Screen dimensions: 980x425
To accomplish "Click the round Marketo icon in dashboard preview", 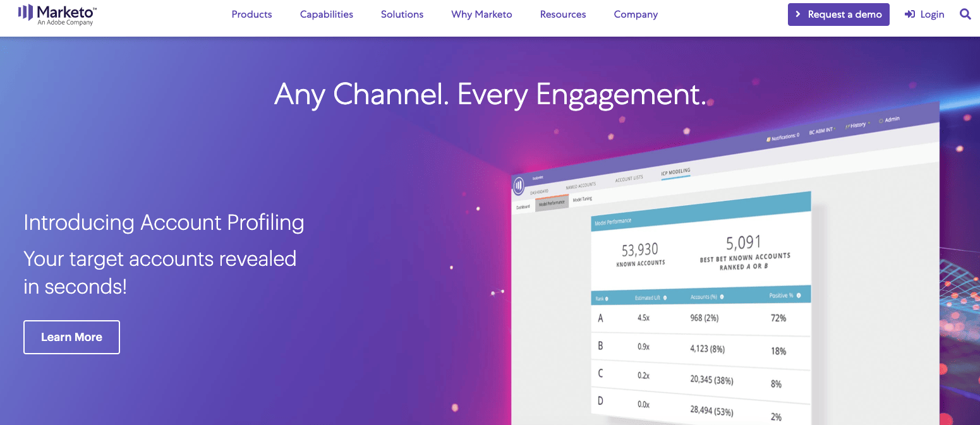I will pyautogui.click(x=519, y=185).
